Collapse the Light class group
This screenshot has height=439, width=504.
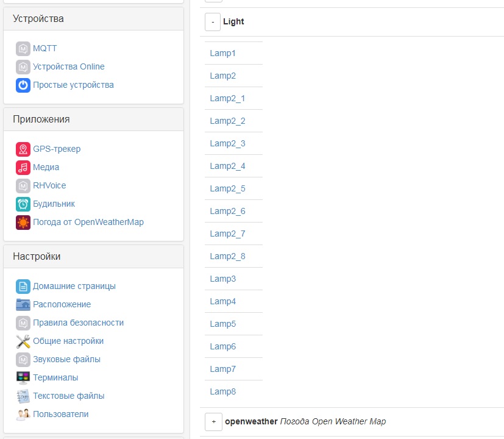coord(213,22)
